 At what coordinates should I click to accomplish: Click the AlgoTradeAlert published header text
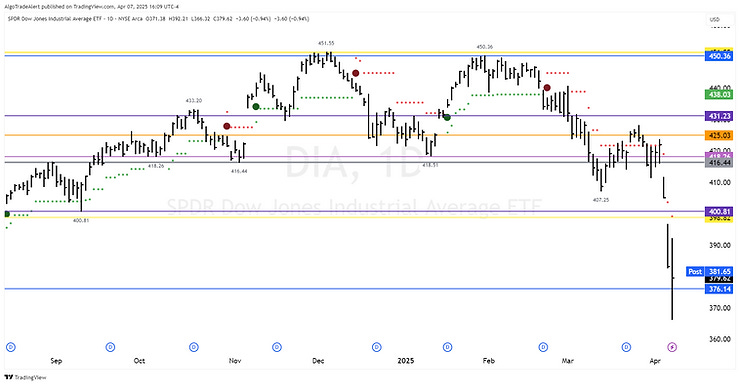point(93,7)
